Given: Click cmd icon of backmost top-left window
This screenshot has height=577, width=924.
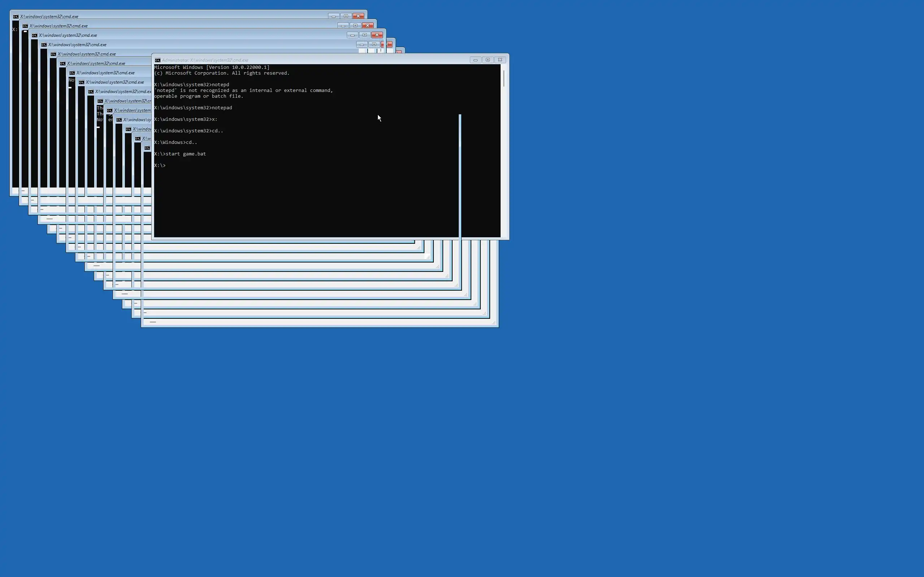Looking at the screenshot, I should [16, 17].
